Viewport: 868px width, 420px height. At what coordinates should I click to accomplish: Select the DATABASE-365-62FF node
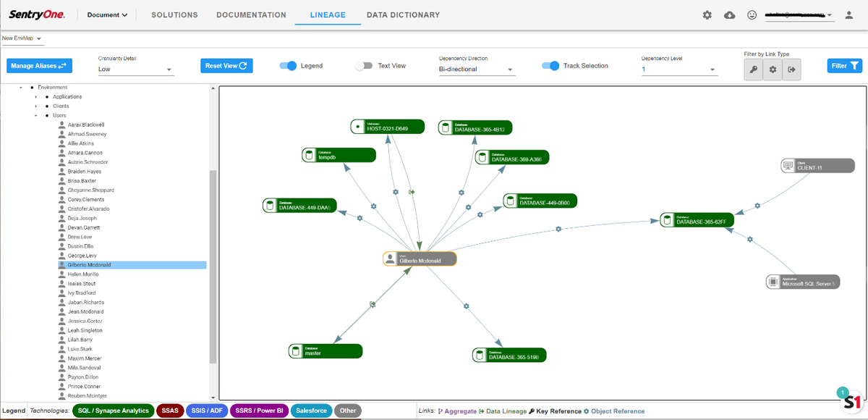pos(697,219)
